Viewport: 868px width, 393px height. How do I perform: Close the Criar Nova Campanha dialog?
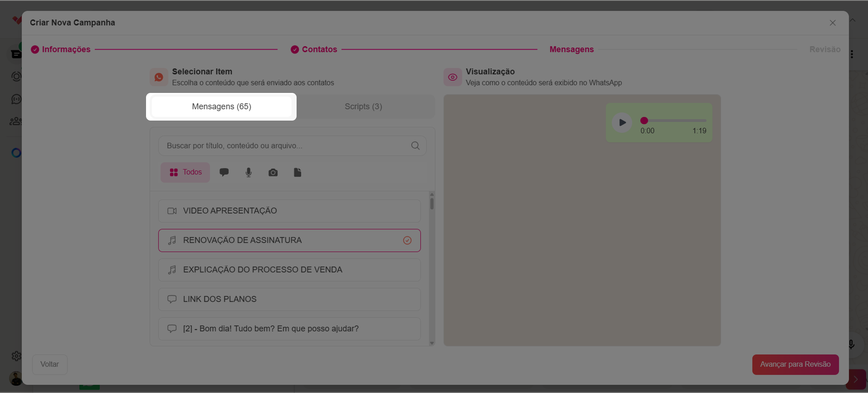point(833,23)
